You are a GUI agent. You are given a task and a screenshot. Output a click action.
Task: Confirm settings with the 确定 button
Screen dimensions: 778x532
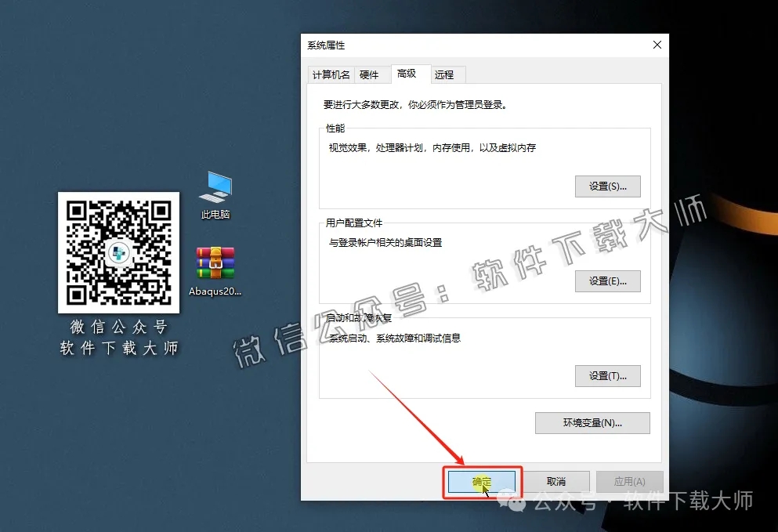pos(482,480)
